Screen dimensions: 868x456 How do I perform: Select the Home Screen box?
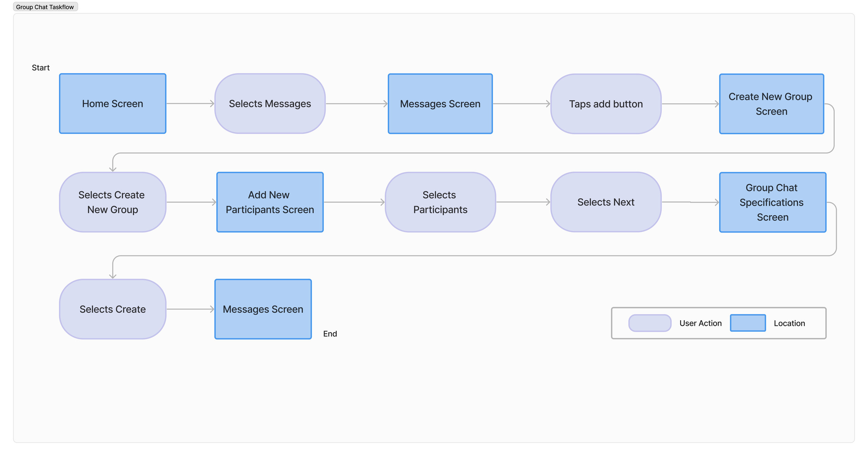click(x=112, y=103)
